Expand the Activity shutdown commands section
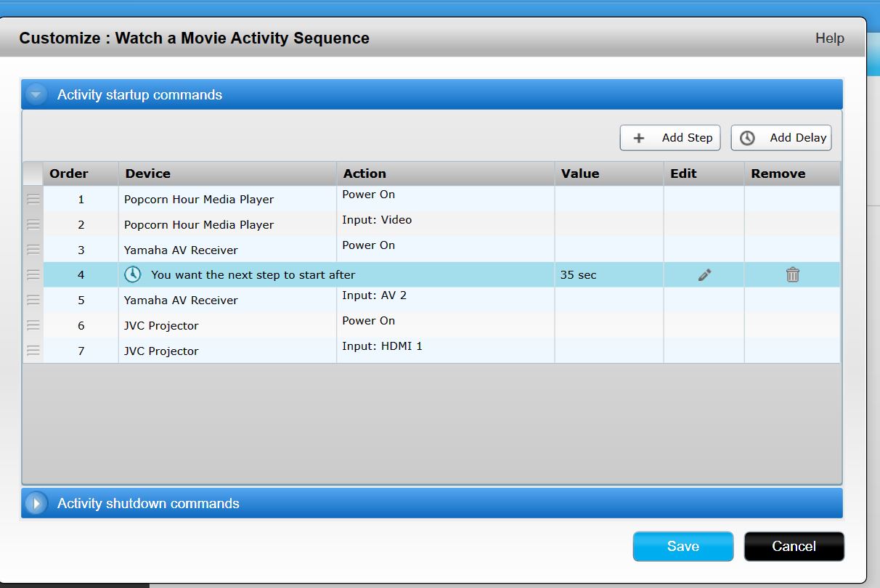This screenshot has width=880, height=588. coord(36,503)
